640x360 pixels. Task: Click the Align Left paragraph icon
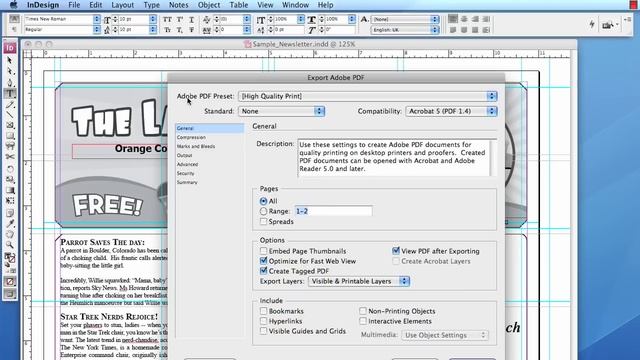coord(453,19)
